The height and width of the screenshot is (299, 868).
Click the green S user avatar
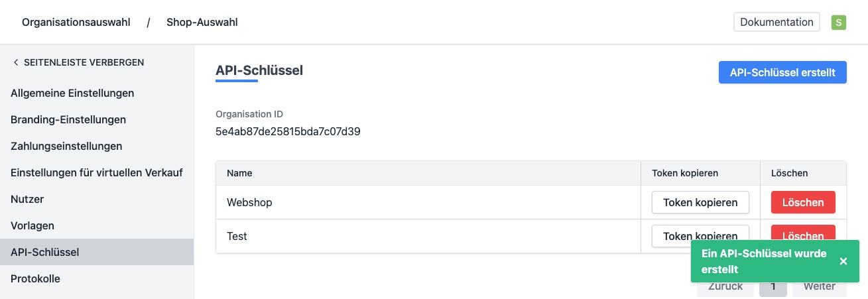[839, 23]
